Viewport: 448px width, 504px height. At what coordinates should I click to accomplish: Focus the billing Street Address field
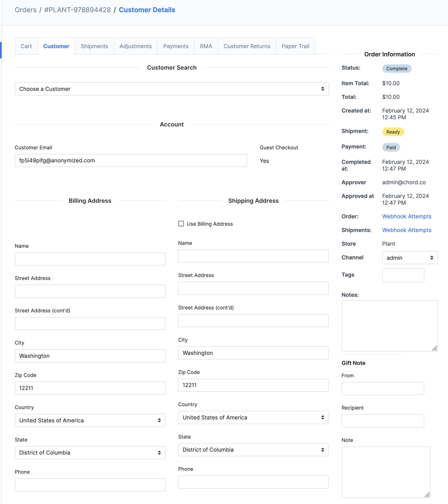90,291
